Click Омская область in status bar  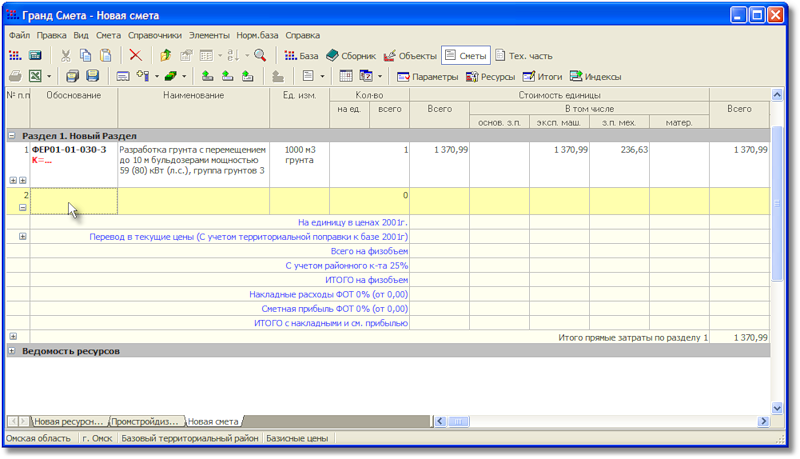pyautogui.click(x=38, y=438)
